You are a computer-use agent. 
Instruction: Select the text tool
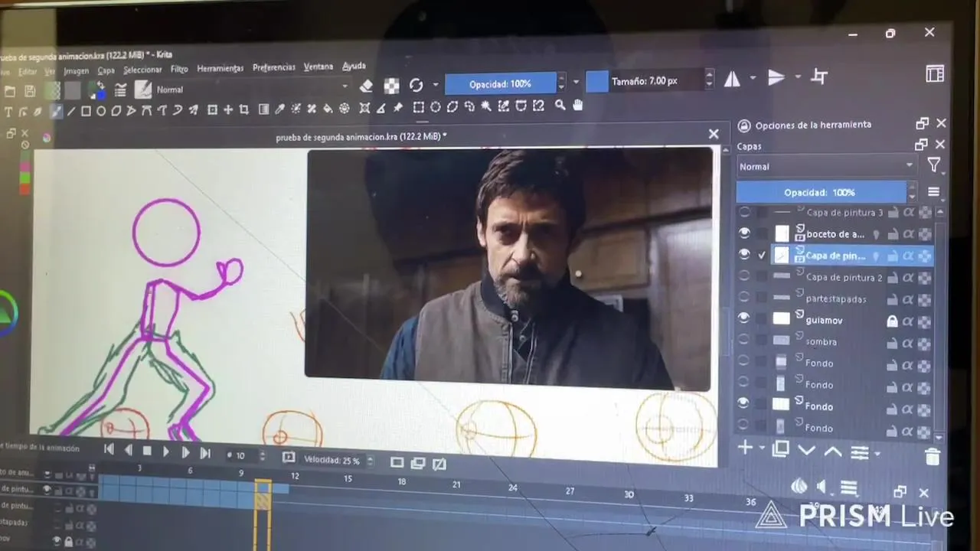9,112
